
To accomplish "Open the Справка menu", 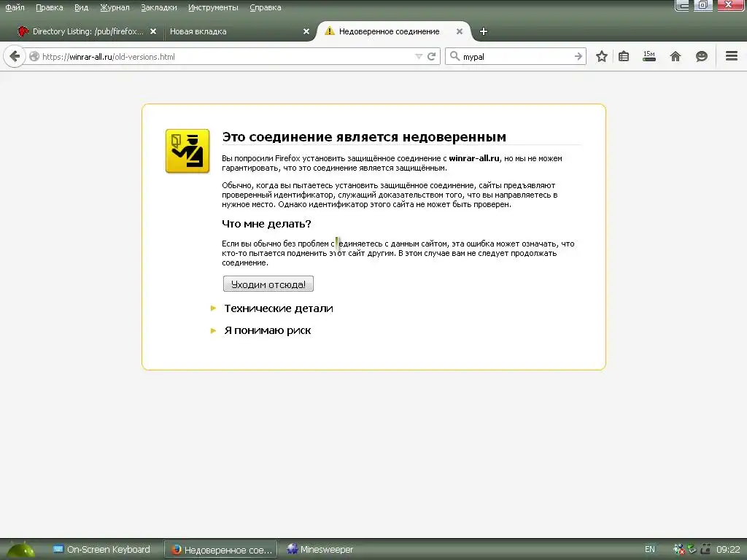I will tap(266, 7).
